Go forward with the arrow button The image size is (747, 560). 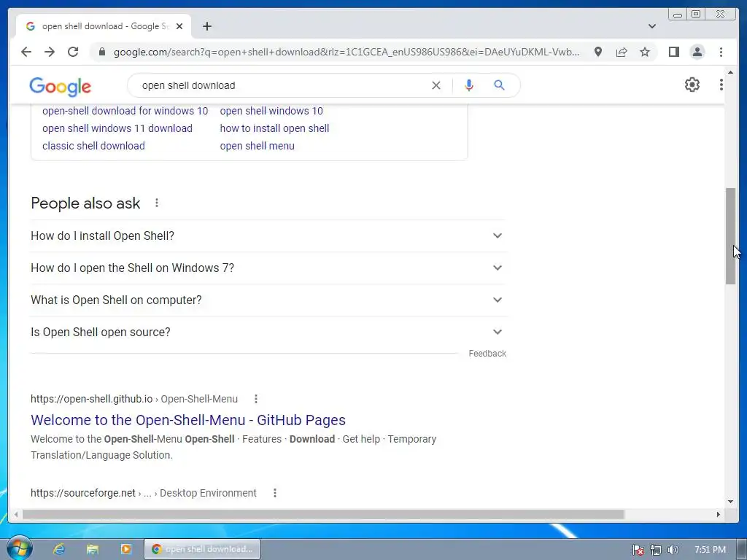(50, 52)
